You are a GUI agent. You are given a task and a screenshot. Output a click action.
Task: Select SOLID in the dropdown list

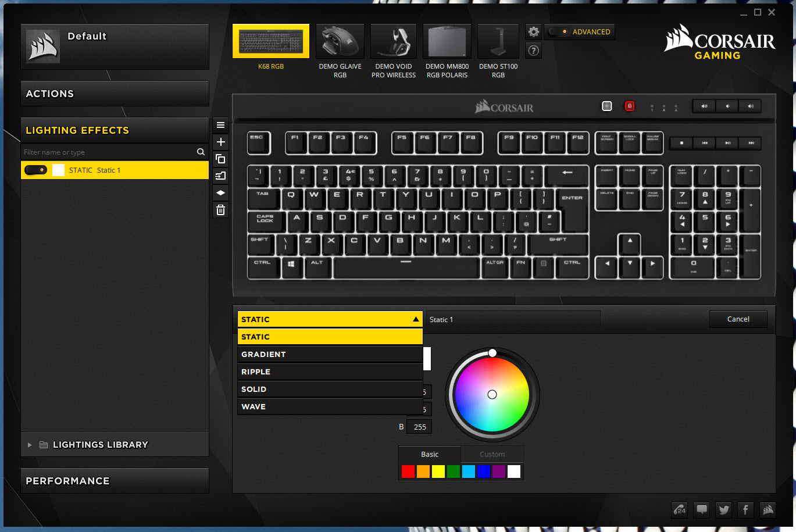330,389
